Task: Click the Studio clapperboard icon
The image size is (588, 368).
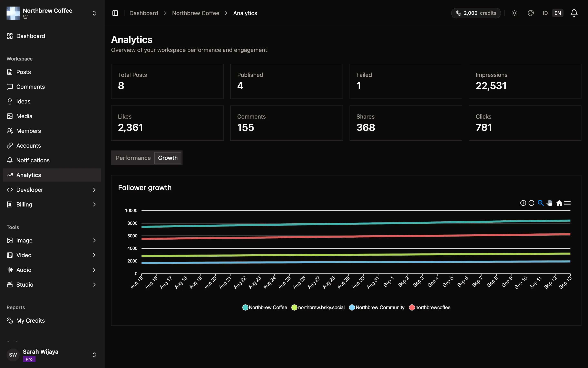Action: point(10,285)
